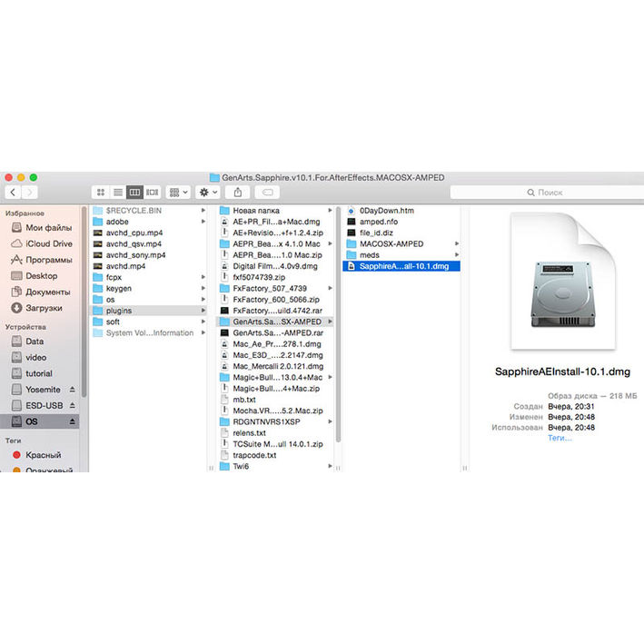Expand FxFactory_507_4739 folder arrow

point(330,288)
